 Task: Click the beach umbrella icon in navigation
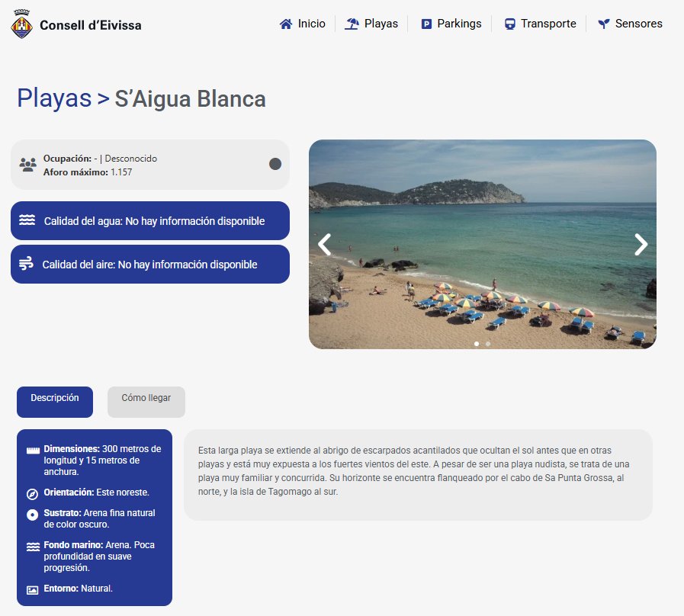coord(352,24)
